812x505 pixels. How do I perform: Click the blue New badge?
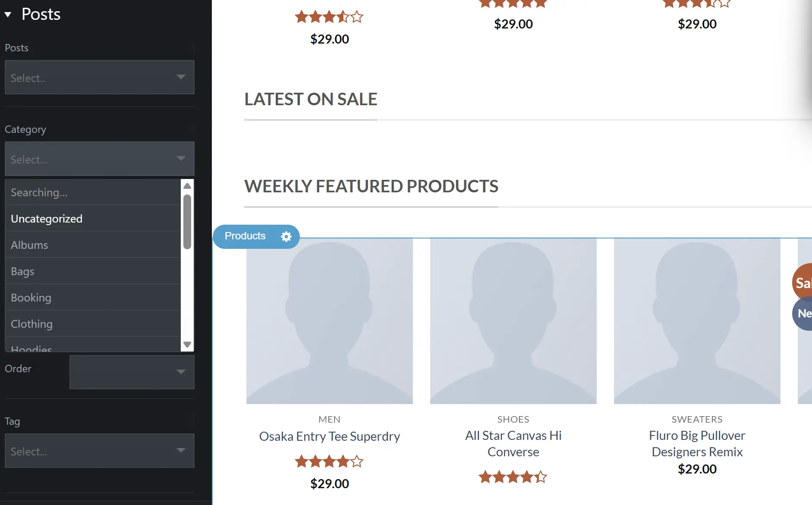pyautogui.click(x=803, y=314)
